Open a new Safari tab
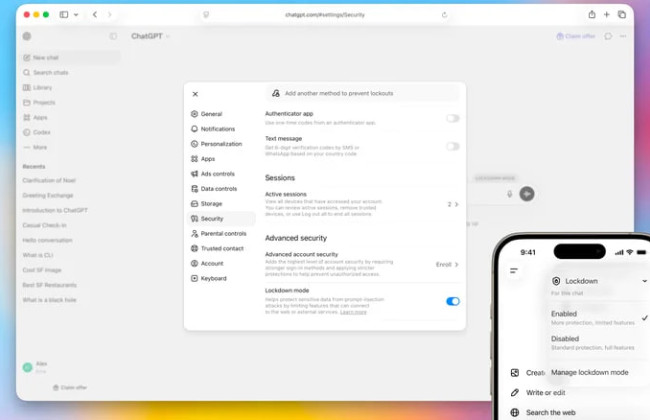The height and width of the screenshot is (420, 650). pos(606,15)
